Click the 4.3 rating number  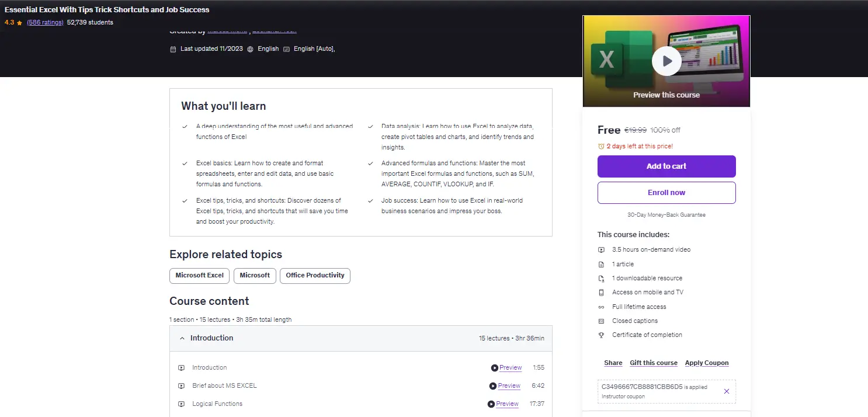coord(9,23)
